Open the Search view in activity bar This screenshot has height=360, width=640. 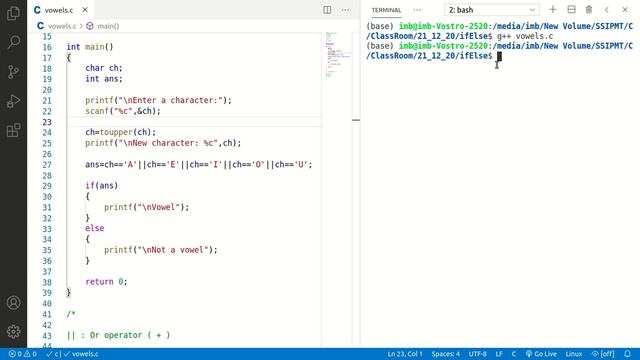click(x=13, y=42)
